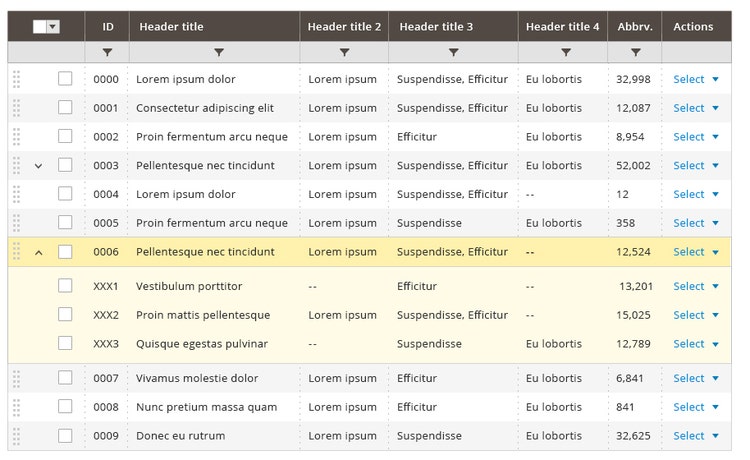Open select-all dropdown in header

pyautogui.click(x=53, y=27)
